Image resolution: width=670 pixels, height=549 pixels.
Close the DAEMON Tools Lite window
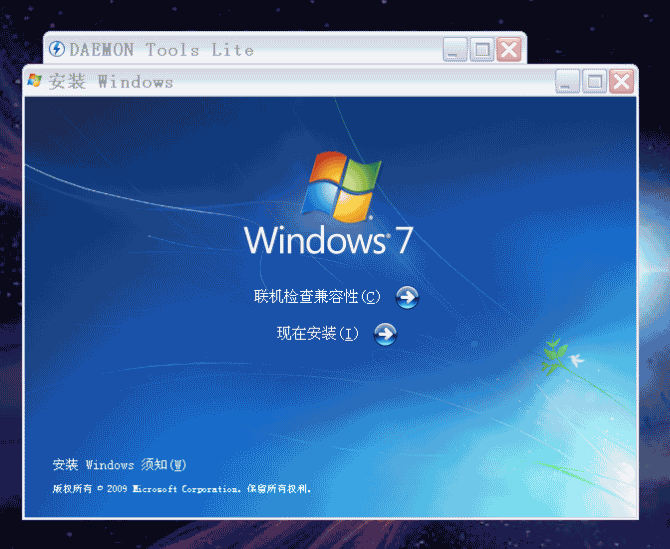tap(509, 50)
